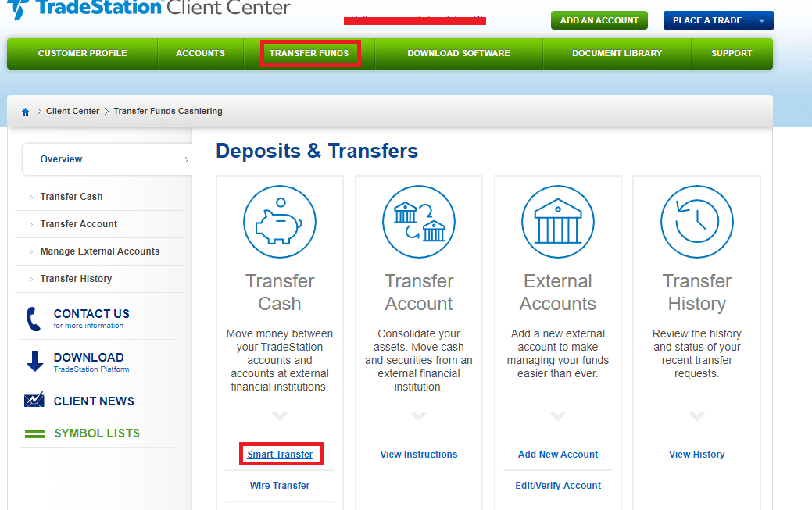Click the Symbol Lists green bars icon

click(x=34, y=433)
